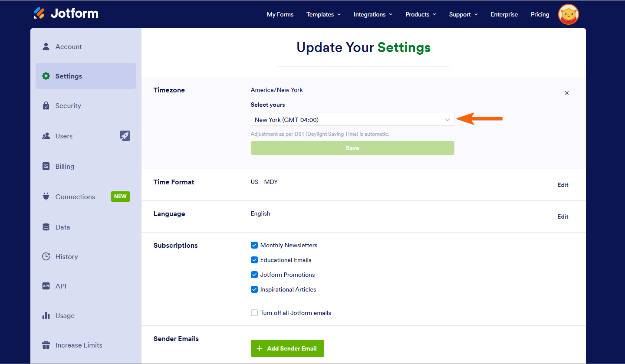Screen dimensions: 625x364
Task: Click Edit for Language
Action: click(563, 216)
